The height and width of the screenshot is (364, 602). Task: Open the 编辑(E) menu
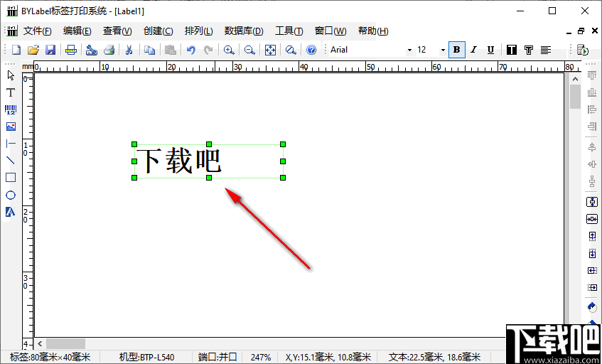[x=77, y=31]
